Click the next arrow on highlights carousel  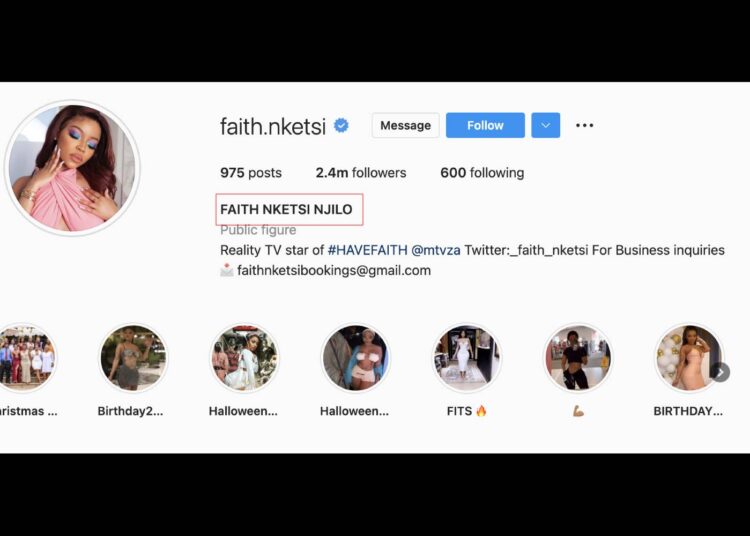[x=720, y=372]
